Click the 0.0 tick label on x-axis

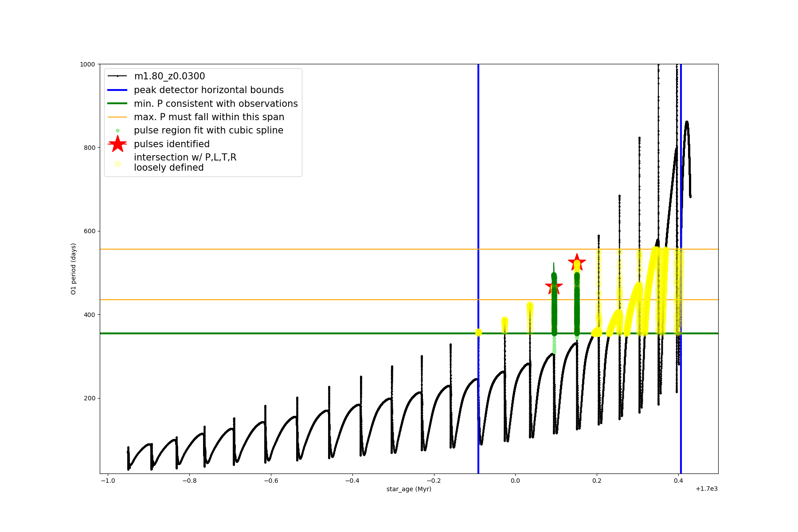click(x=515, y=481)
